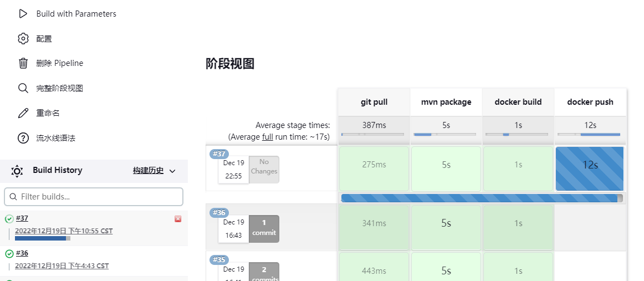
Task: Click the build #37 progress bar in history
Action: click(x=43, y=238)
